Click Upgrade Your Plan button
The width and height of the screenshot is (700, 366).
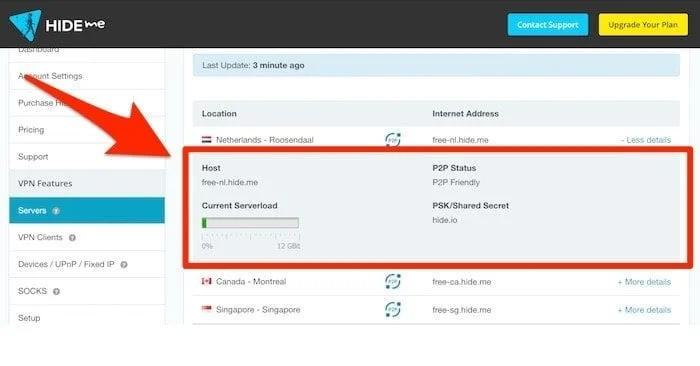pyautogui.click(x=643, y=25)
